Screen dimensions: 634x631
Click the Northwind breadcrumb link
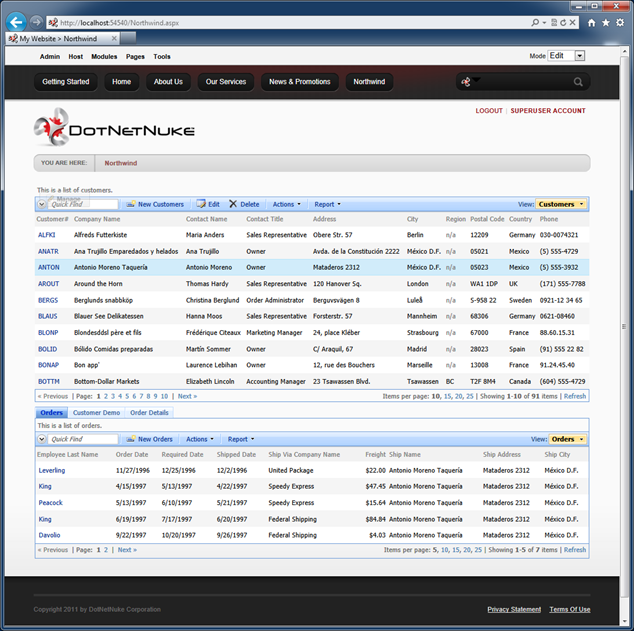coord(120,163)
